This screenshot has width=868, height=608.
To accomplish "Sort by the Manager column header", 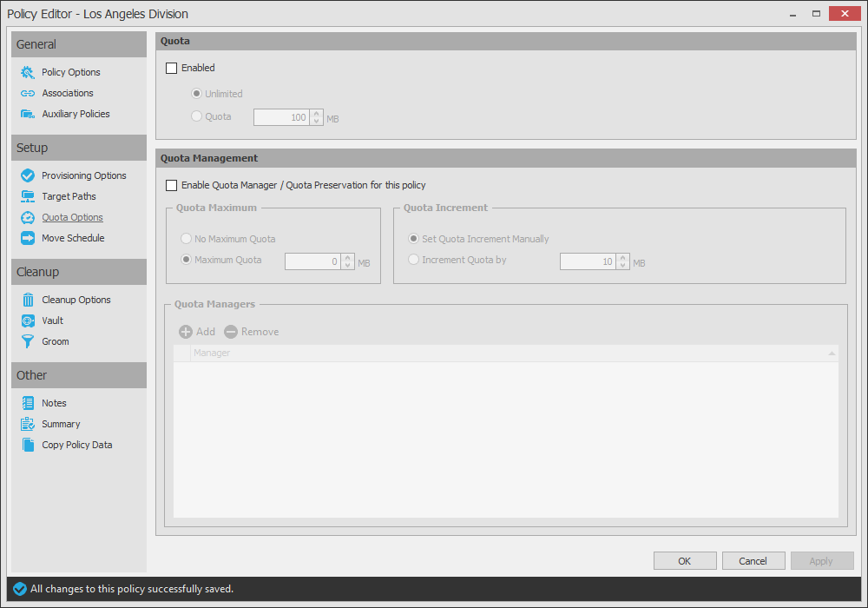I will click(x=514, y=354).
